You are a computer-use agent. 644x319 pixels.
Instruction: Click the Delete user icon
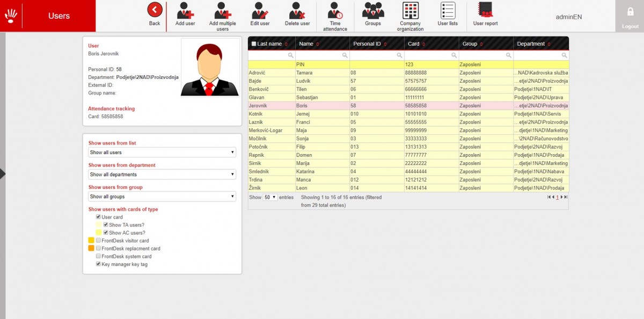click(x=297, y=11)
